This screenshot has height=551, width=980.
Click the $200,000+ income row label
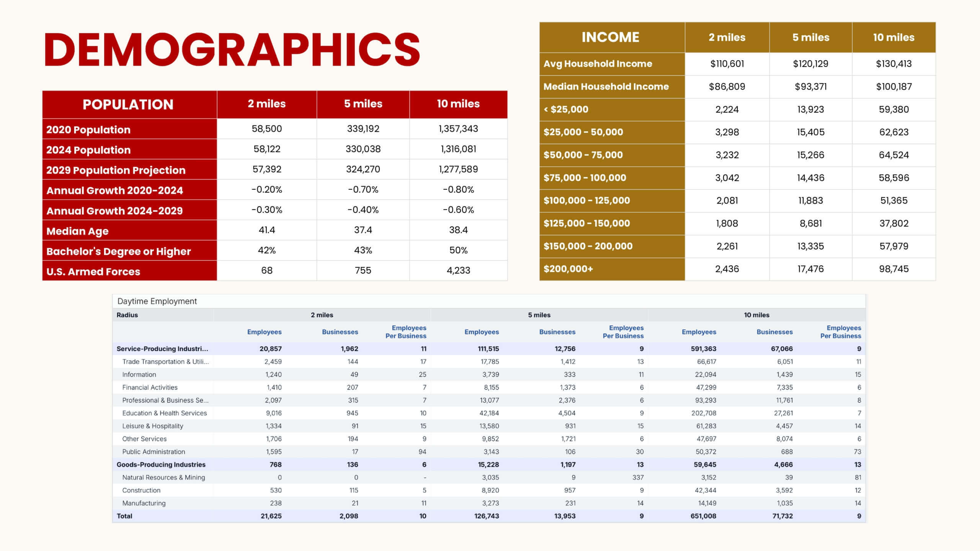(x=568, y=269)
